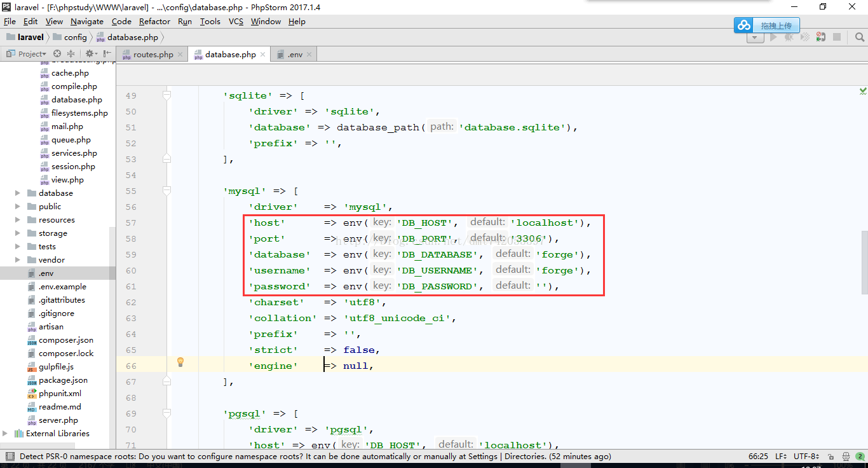Open gulpfile.js in project tree
Screen dimensions: 868x468
point(56,367)
